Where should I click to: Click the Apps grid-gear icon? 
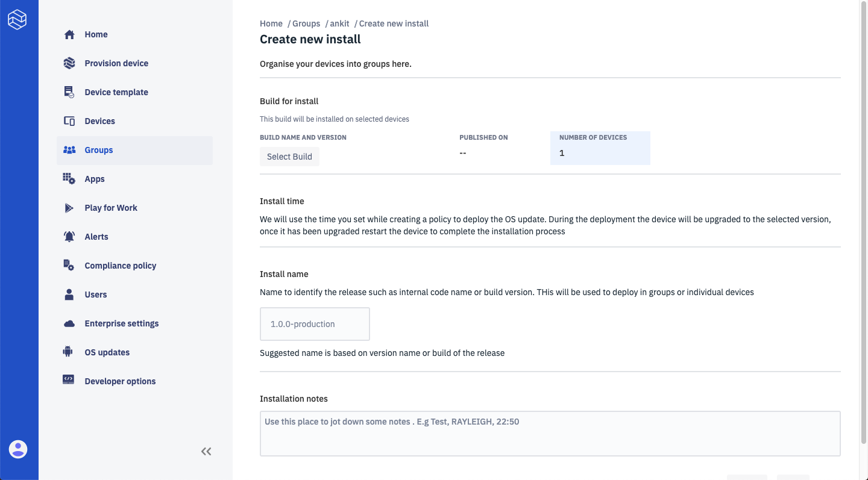tap(69, 179)
